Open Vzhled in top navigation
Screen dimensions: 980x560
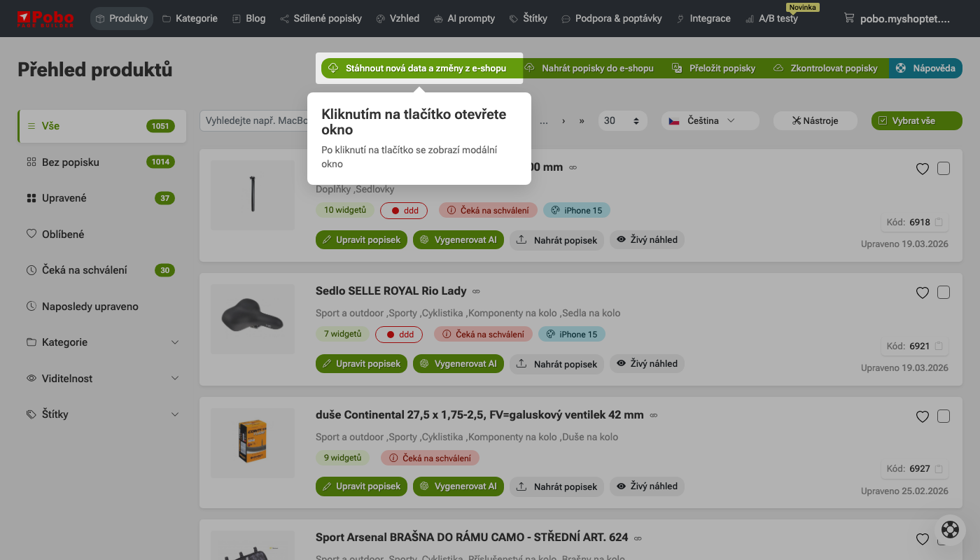tap(398, 18)
